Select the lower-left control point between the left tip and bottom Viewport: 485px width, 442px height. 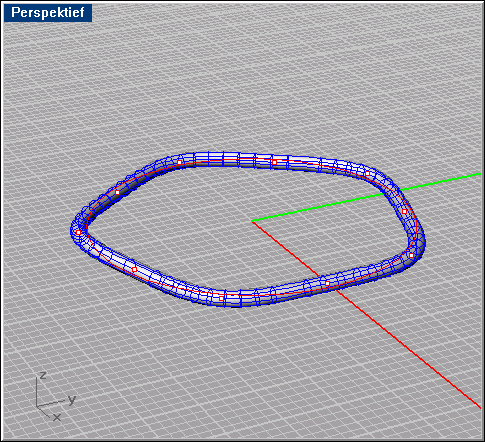click(134, 269)
